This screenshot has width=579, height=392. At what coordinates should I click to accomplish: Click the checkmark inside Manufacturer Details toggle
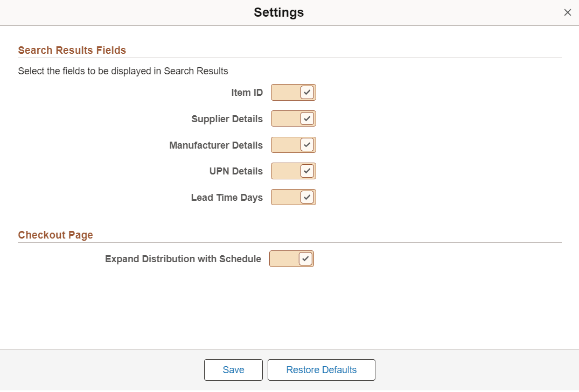pos(307,144)
